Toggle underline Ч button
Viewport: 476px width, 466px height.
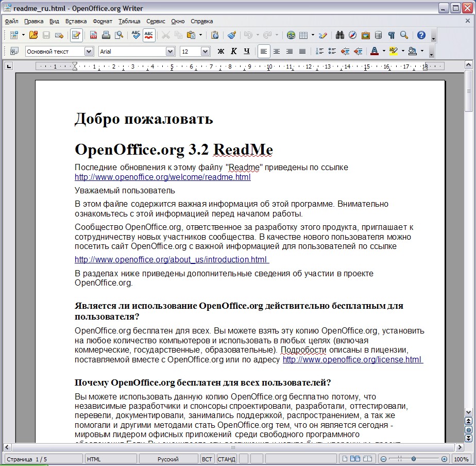coord(246,52)
